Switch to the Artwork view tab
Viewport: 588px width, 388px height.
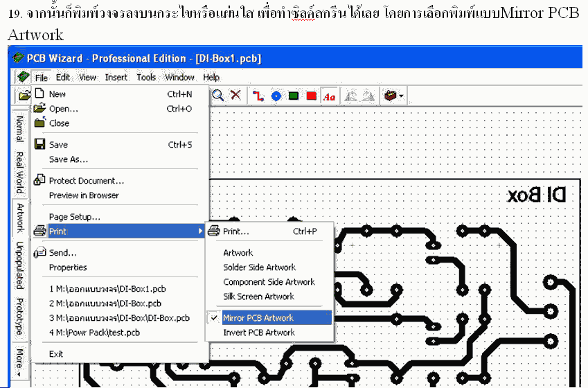[x=19, y=218]
